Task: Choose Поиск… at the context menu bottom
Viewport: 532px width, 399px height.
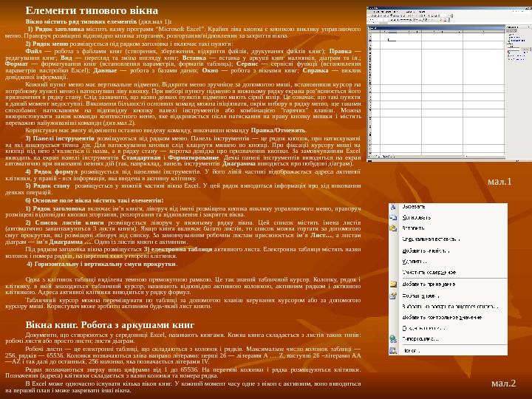Action: coord(412,351)
